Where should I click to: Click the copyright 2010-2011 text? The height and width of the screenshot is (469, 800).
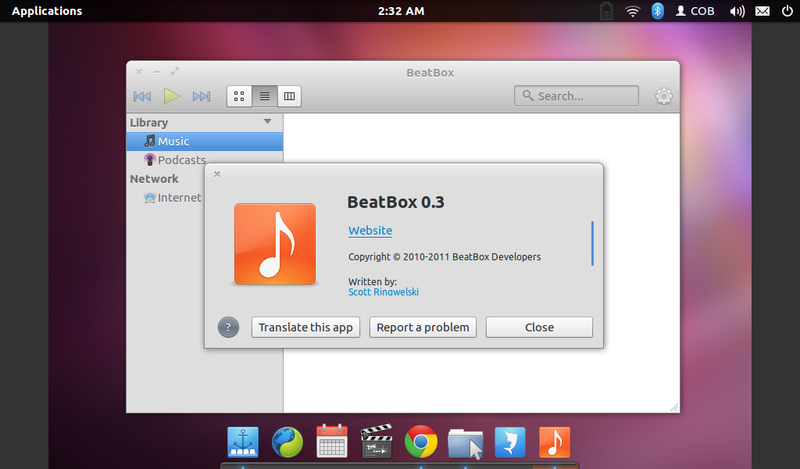[x=444, y=257]
